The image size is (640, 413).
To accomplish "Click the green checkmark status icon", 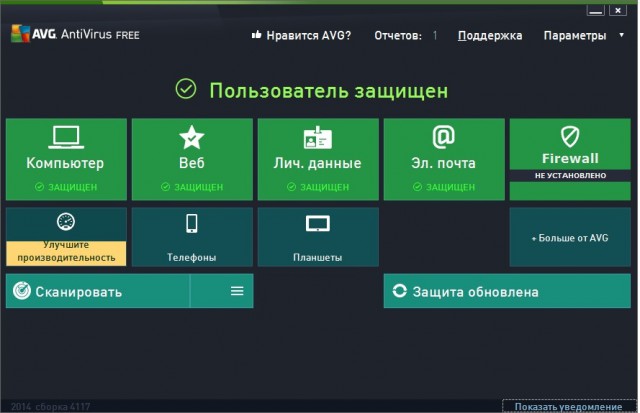I will click(x=186, y=89).
